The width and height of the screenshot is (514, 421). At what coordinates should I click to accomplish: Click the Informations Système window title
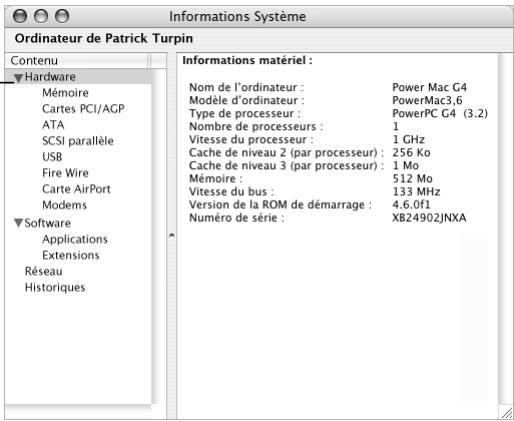click(x=237, y=16)
